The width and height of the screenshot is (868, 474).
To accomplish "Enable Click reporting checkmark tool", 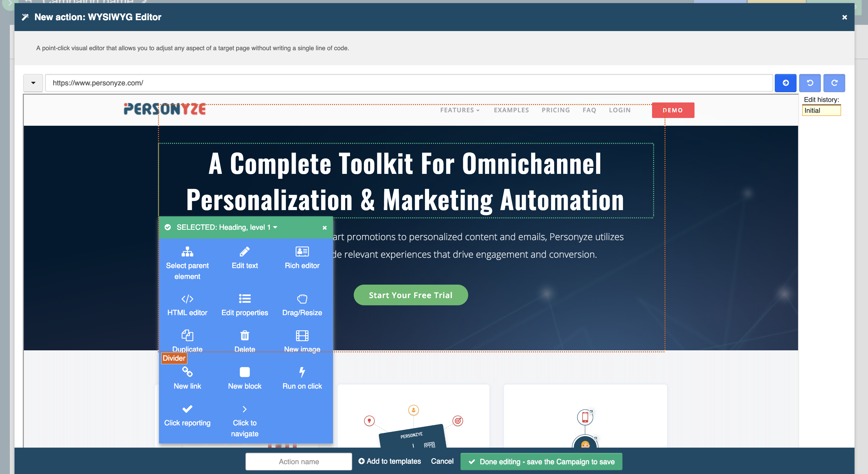I will [x=187, y=416].
